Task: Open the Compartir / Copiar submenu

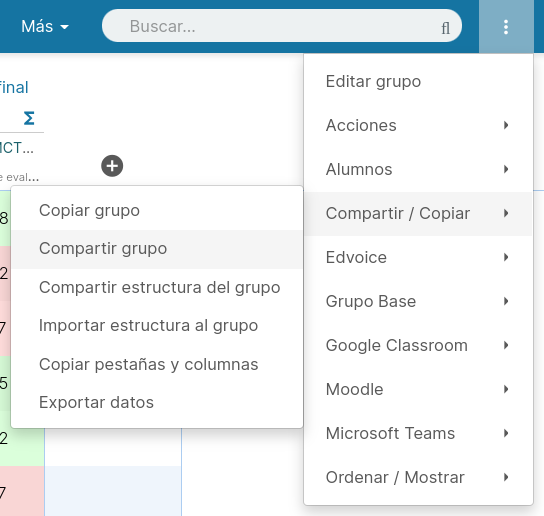Action: [x=418, y=213]
